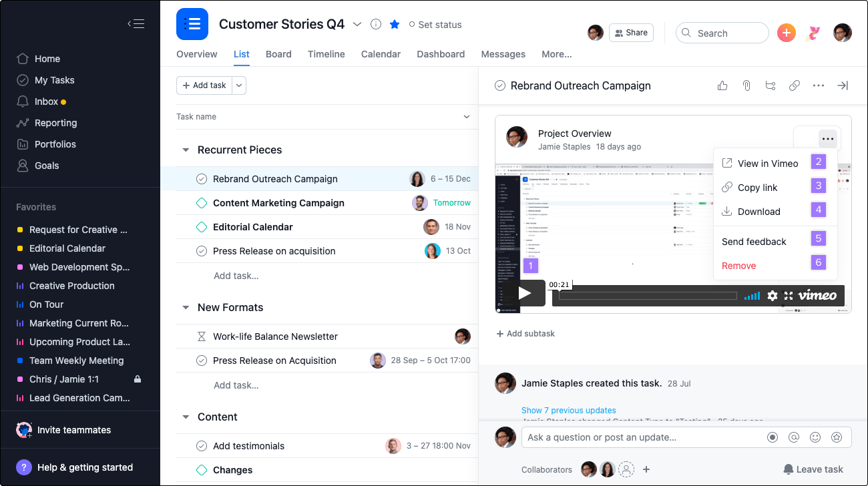
Task: Click Set status next to project title
Action: 435,25
